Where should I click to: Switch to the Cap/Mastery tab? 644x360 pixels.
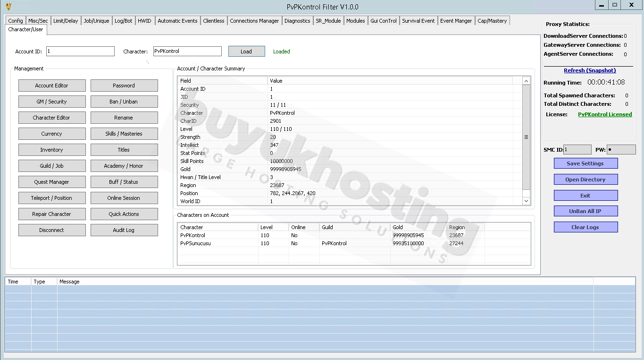[x=492, y=21]
